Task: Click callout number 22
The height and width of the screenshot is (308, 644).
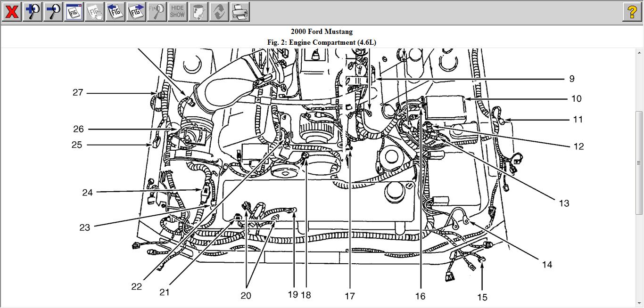Action: tap(136, 286)
